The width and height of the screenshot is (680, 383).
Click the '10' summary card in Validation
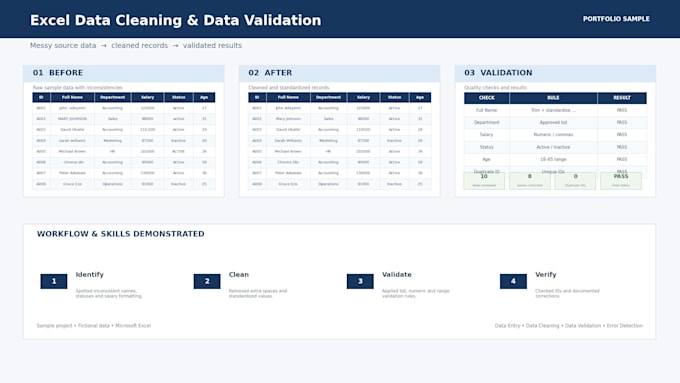(x=484, y=180)
